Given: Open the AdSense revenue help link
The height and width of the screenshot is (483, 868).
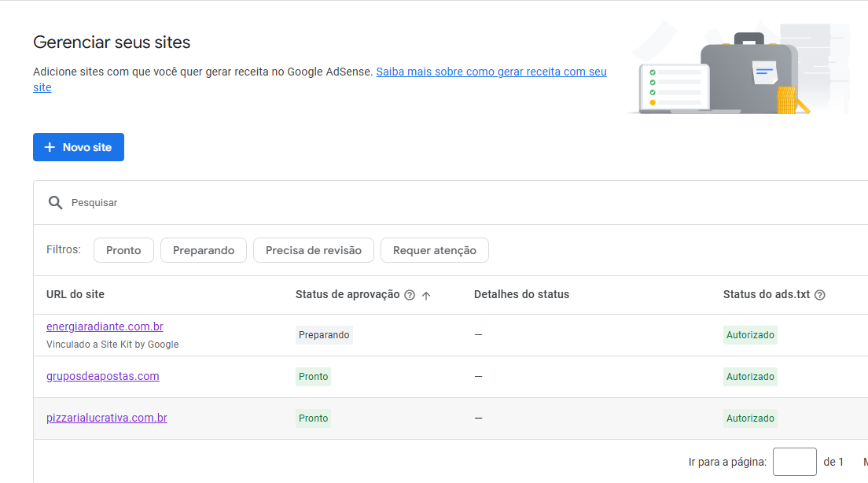Looking at the screenshot, I should (491, 72).
